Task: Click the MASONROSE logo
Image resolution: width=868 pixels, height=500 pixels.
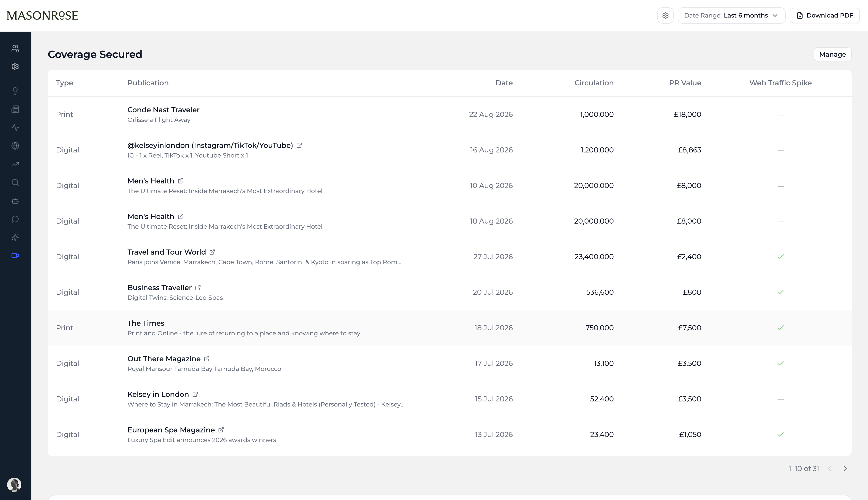Action: click(x=43, y=15)
